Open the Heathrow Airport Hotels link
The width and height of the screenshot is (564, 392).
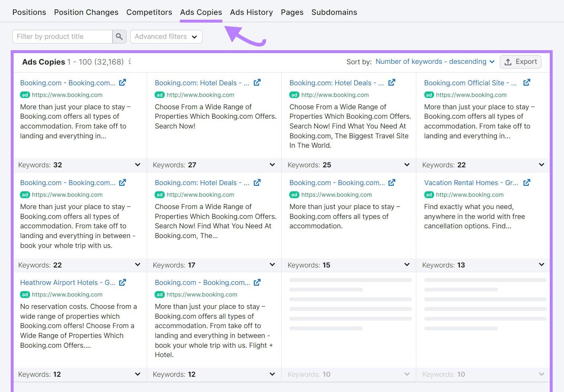pyautogui.click(x=67, y=282)
